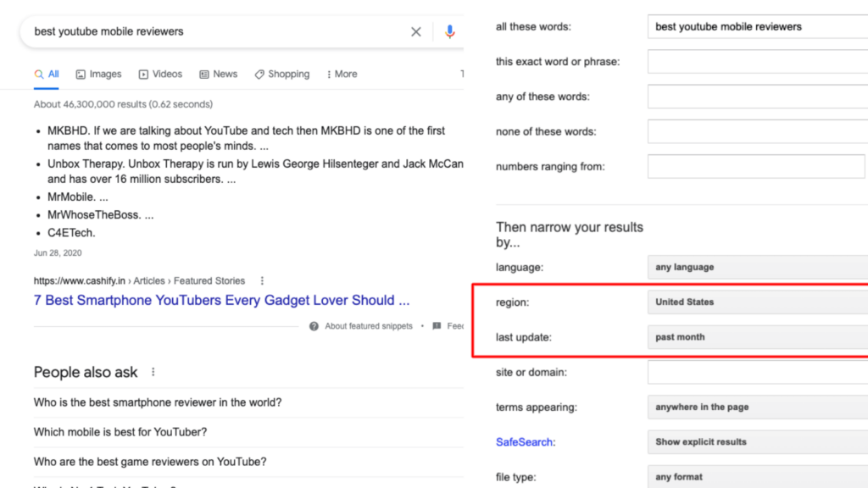Open the region dropdown set to United States
Screen dimensions: 868x488
758,302
